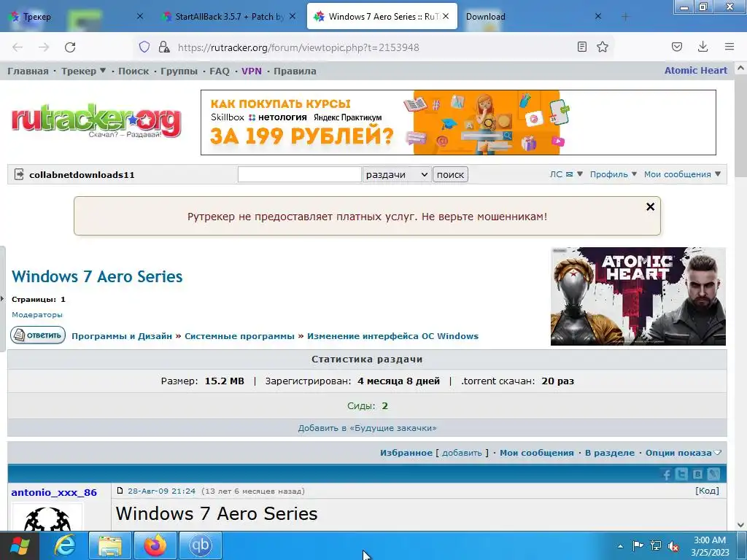747x560 pixels.
Task: Expand the collapsed left sidebar panel arrow
Action: point(2,298)
